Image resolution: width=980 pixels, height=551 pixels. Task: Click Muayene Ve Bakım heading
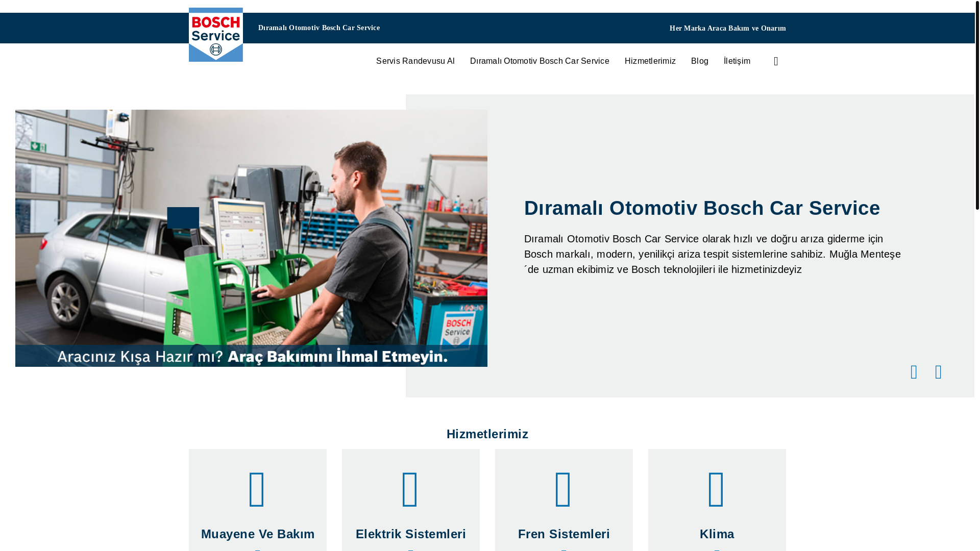click(258, 534)
